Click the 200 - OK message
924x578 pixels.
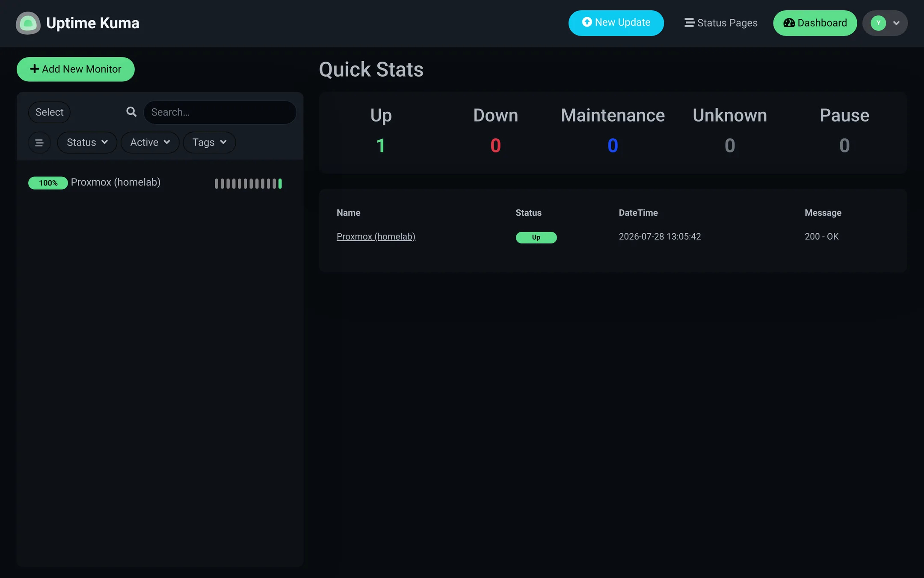[x=821, y=236]
